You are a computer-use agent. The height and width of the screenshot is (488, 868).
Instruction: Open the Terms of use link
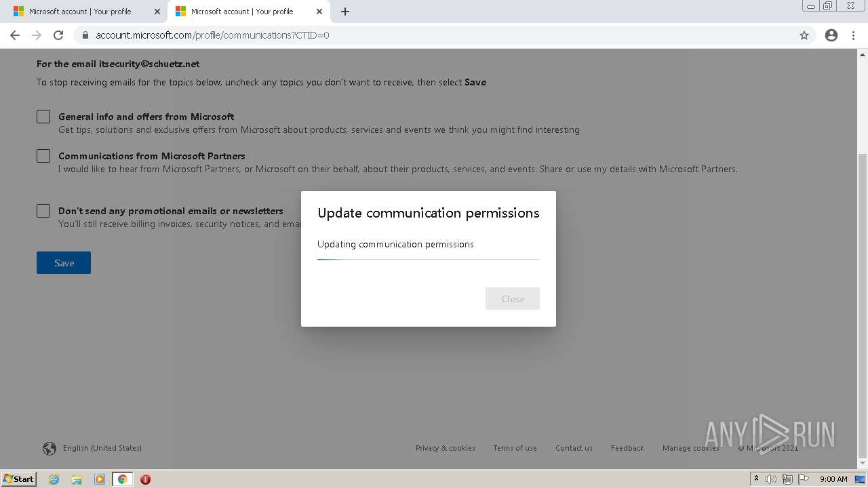515,448
